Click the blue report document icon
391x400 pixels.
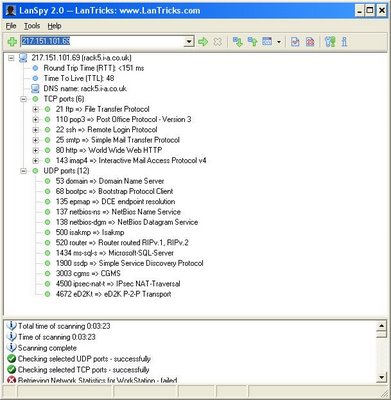coord(295,42)
